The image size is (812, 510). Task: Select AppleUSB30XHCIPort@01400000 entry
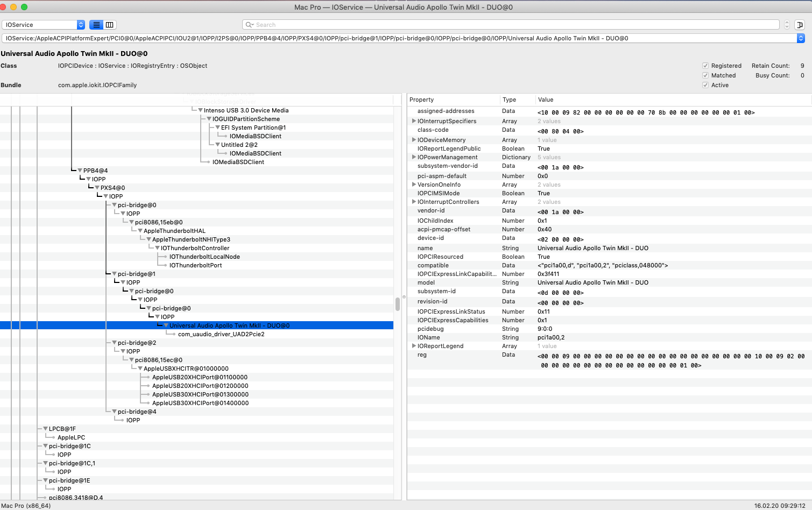(200, 403)
